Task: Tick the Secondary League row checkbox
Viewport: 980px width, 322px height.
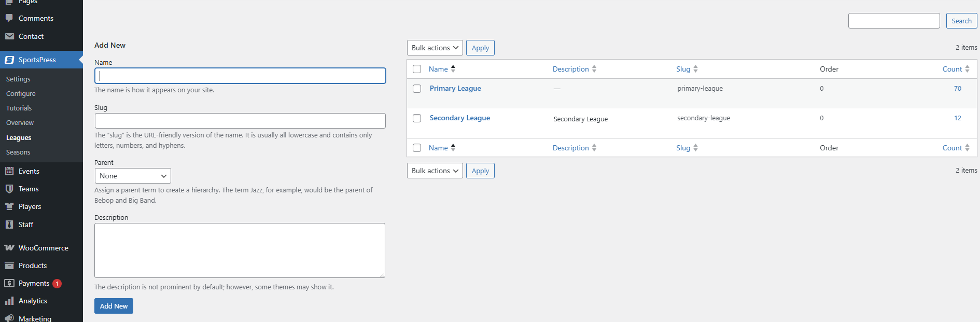Action: point(417,118)
